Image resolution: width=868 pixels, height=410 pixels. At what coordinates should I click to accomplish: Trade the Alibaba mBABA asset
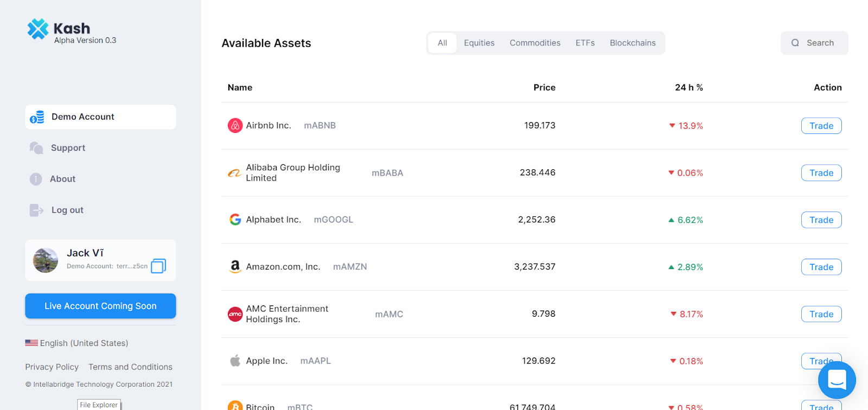[x=821, y=173]
